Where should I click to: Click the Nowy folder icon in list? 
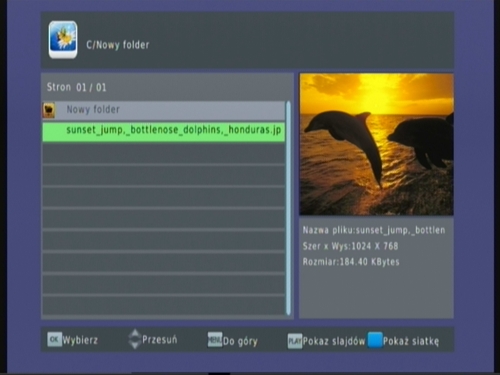tap(49, 110)
